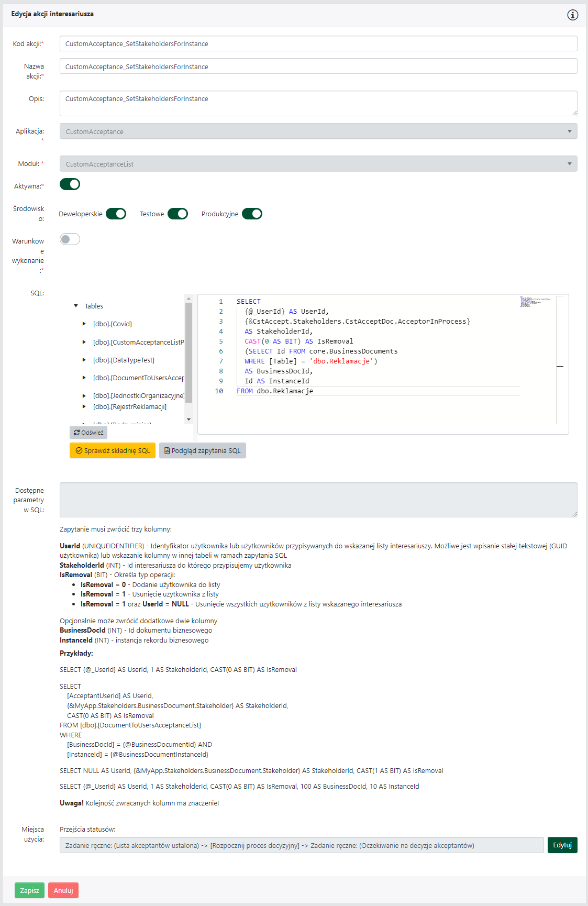
Task: Click the Przykłady: heading
Action: point(76,653)
